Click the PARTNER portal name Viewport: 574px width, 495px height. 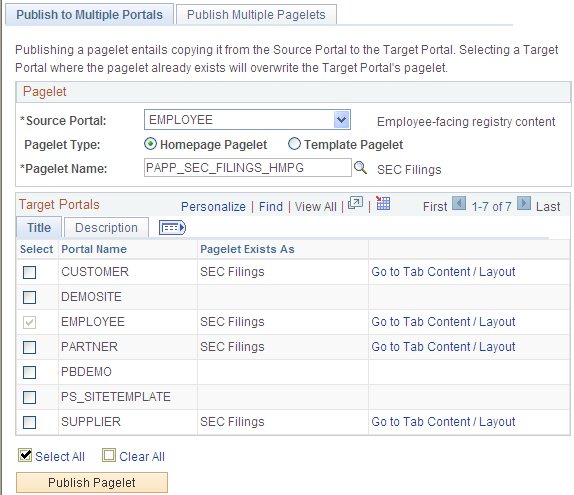89,346
